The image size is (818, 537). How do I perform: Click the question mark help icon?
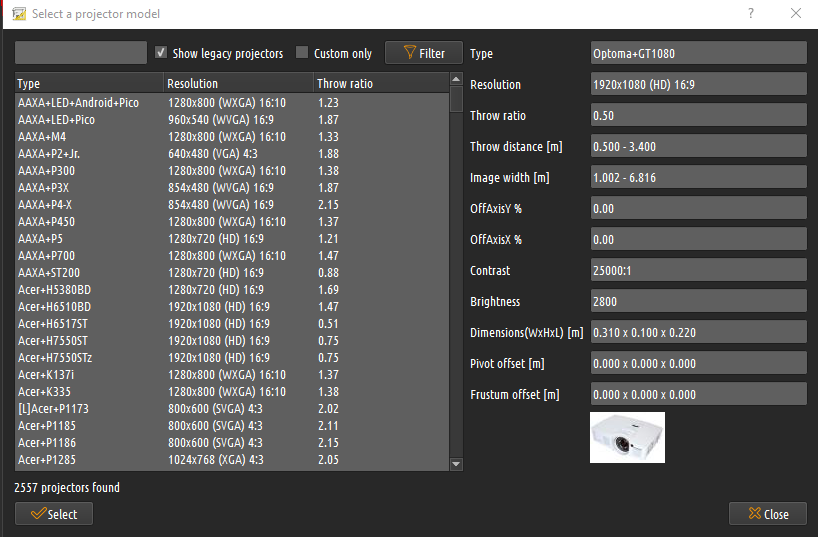[x=751, y=14]
